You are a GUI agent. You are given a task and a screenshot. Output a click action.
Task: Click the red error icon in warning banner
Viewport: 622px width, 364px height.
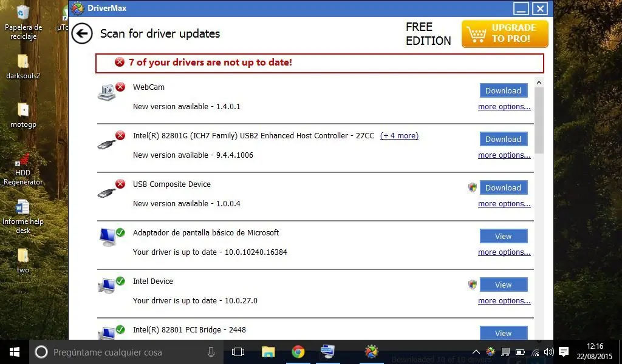pyautogui.click(x=120, y=62)
